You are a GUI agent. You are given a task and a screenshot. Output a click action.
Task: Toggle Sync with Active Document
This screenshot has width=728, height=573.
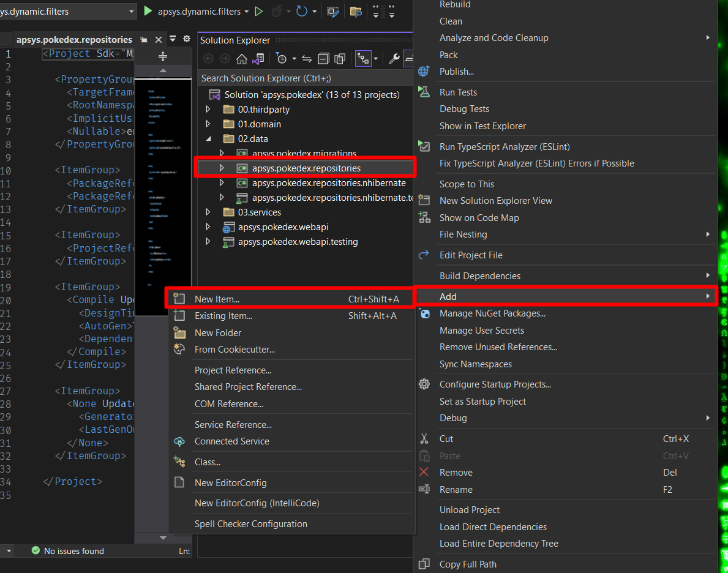[x=307, y=59]
